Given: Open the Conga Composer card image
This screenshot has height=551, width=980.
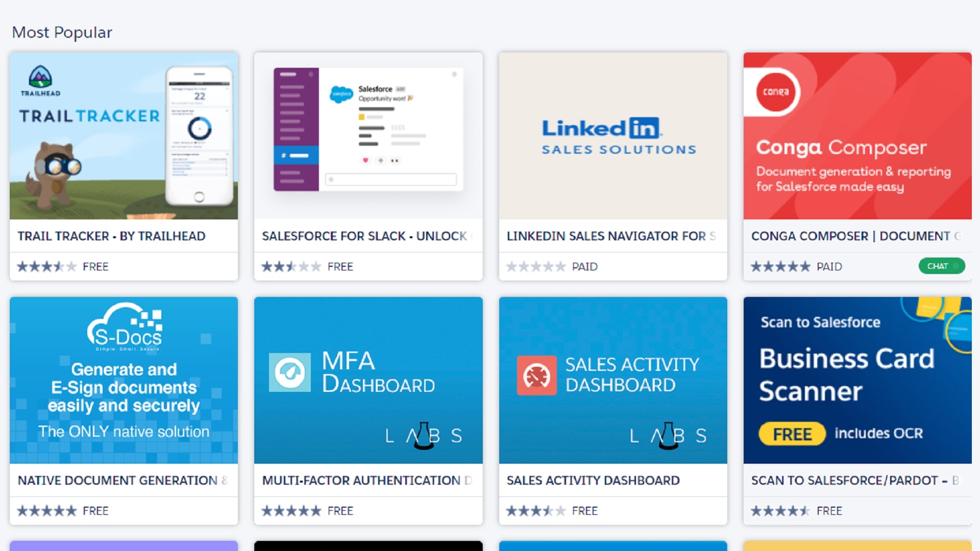Looking at the screenshot, I should 857,136.
